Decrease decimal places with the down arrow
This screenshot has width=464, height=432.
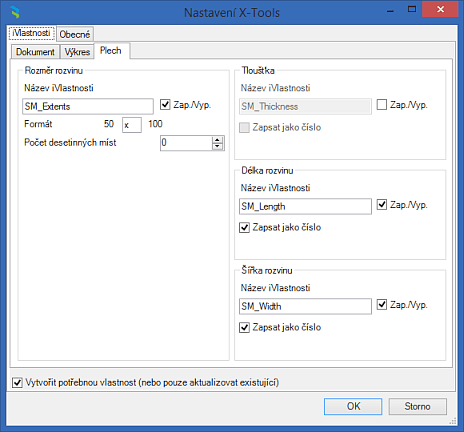pyautogui.click(x=217, y=146)
